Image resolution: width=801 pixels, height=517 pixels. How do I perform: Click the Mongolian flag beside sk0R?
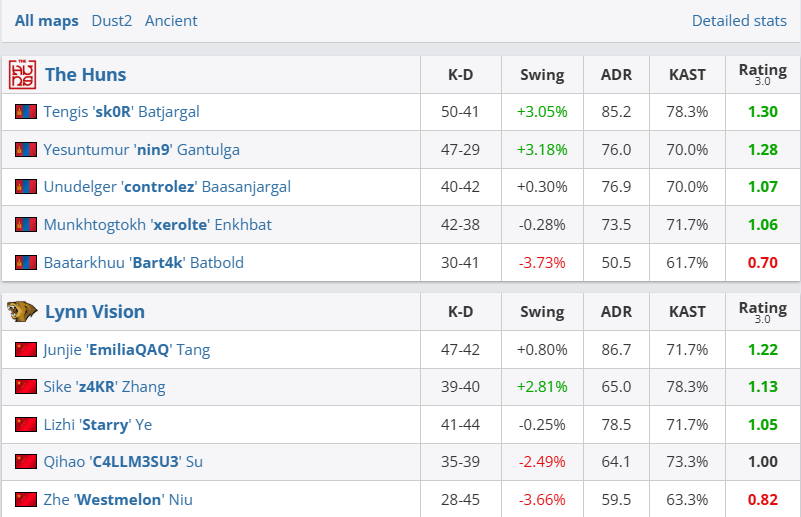(x=26, y=112)
